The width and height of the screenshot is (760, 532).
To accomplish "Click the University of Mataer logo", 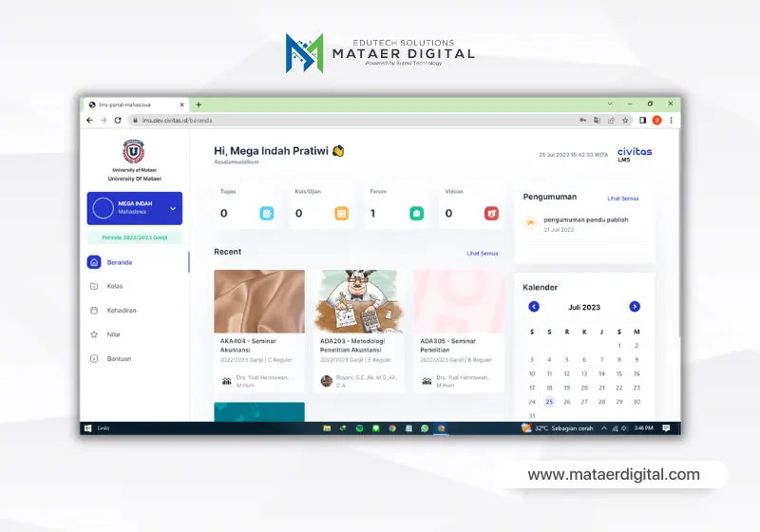I will pos(133,151).
